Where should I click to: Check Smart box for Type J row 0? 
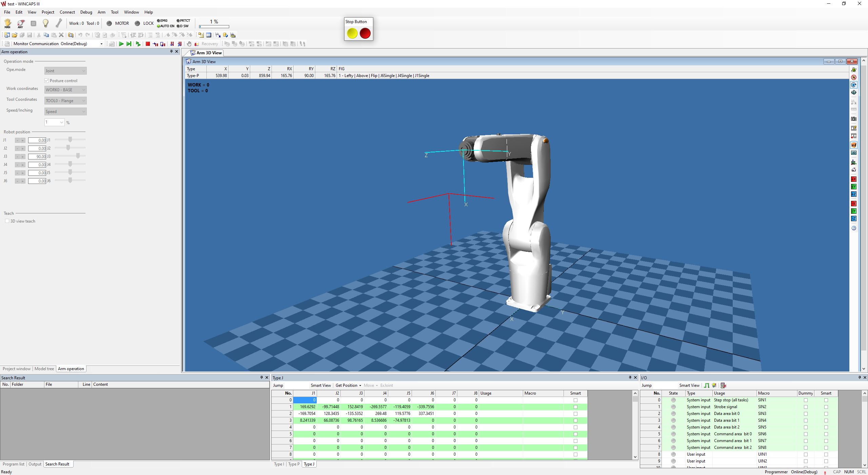575,400
